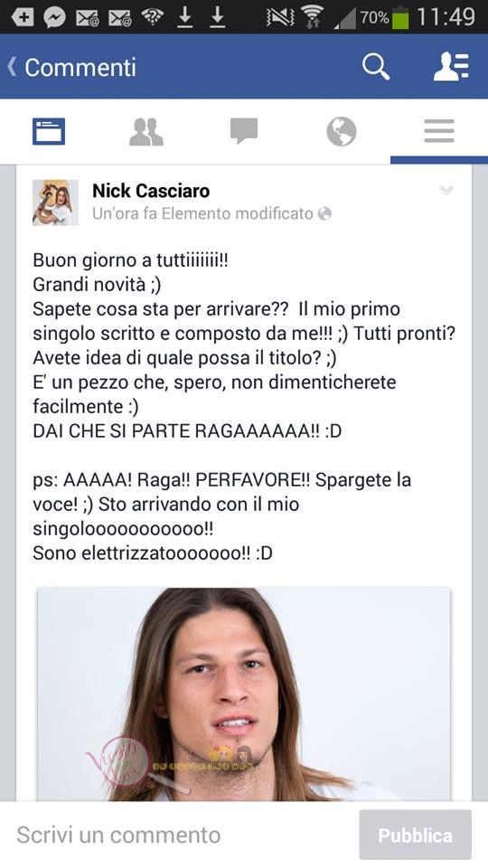This screenshot has height=868, width=488.
Task: Expand the post options dropdown arrow
Action: (446, 191)
